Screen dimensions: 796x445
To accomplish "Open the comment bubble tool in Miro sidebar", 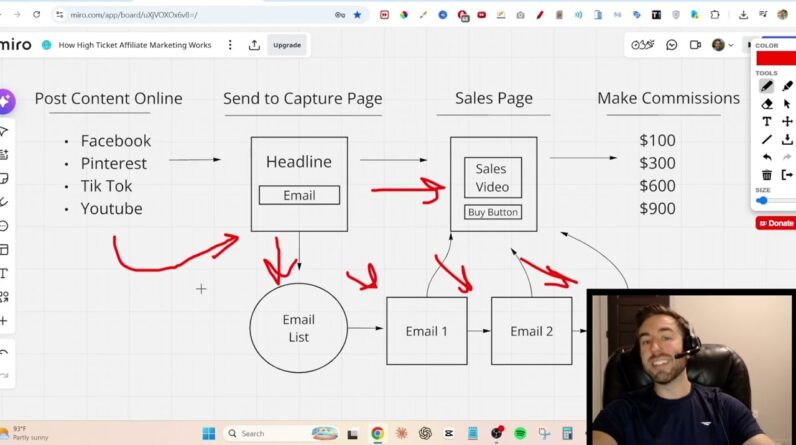I will tap(4, 226).
